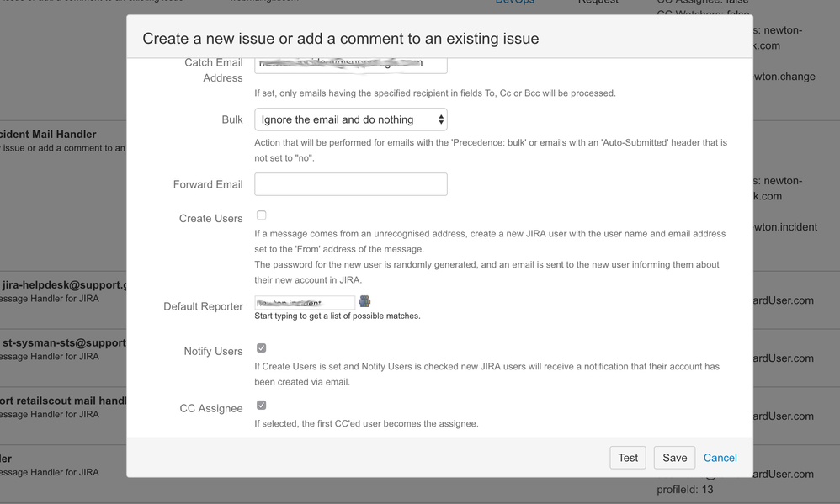Viewport: 840px width, 504px height.
Task: Open the user picker icon beside Default Reporter
Action: point(364,301)
